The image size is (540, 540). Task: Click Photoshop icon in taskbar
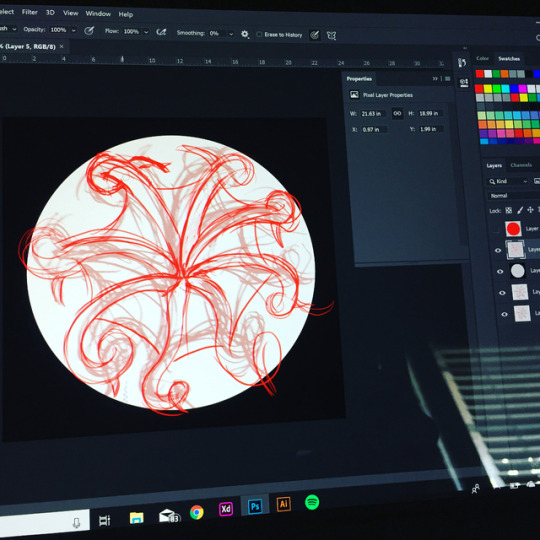click(255, 507)
